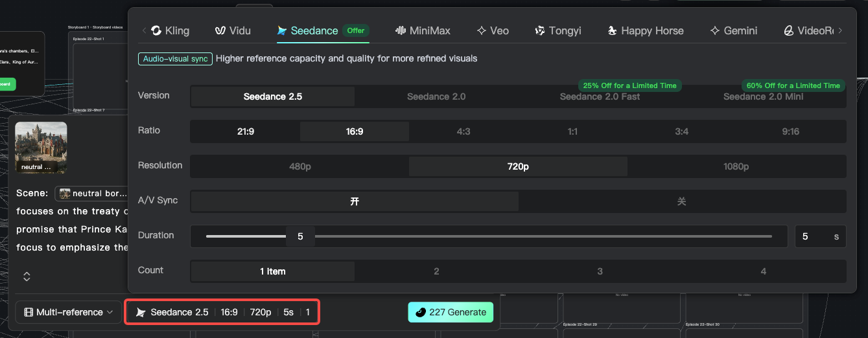
Task: Set the ratio to 21:9
Action: (x=246, y=131)
